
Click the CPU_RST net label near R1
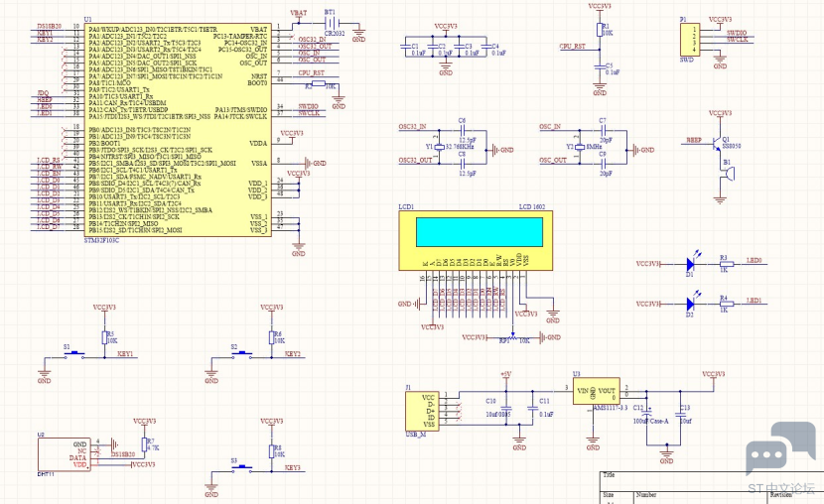(x=572, y=47)
